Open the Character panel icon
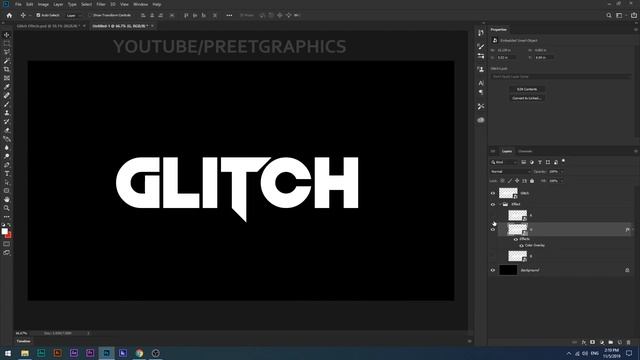 click(481, 83)
